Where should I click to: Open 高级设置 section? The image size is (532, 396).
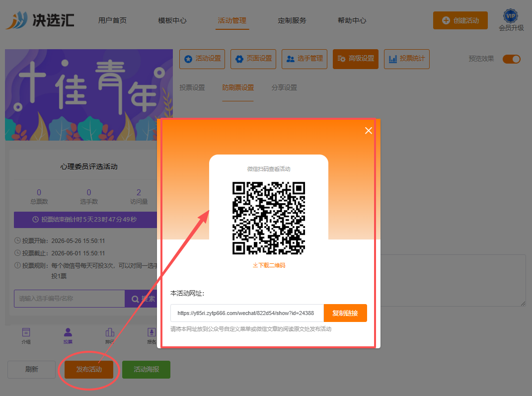tap(356, 59)
